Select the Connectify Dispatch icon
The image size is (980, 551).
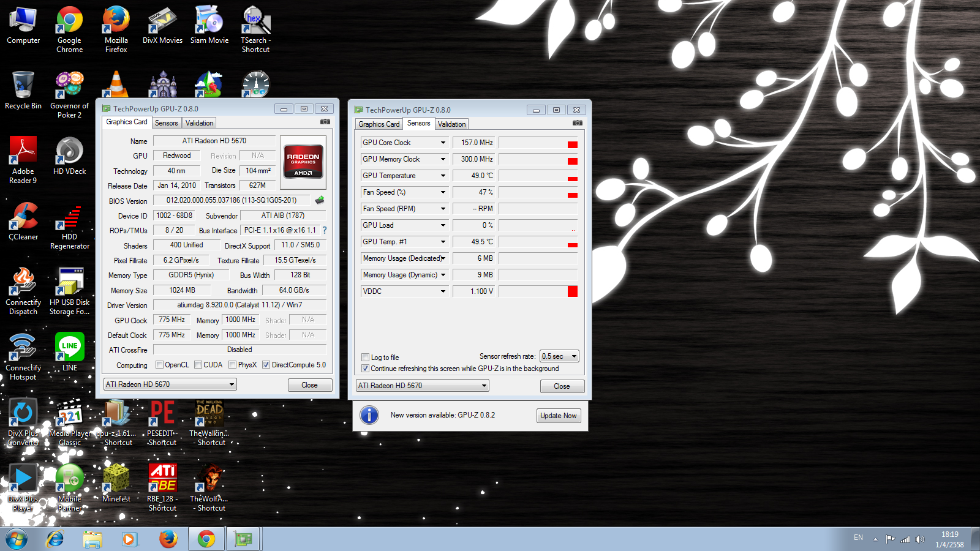pyautogui.click(x=23, y=291)
